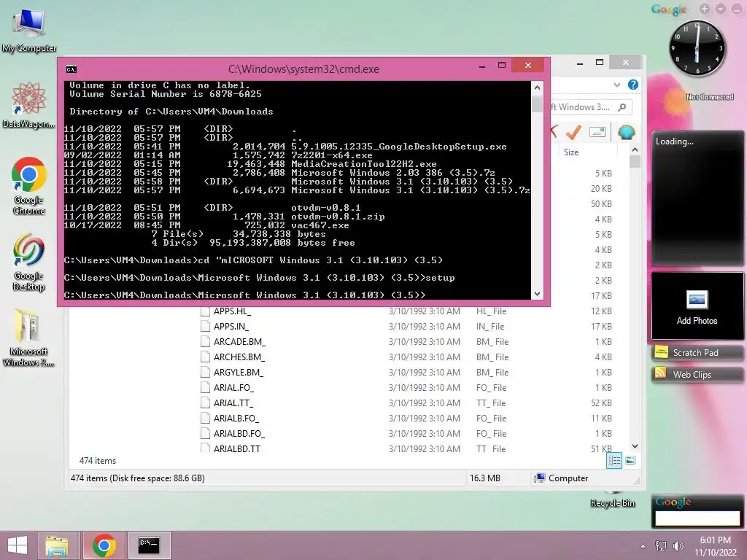Click cmd scrollbar up arrow
Screen dimensions: 747x560
point(537,87)
